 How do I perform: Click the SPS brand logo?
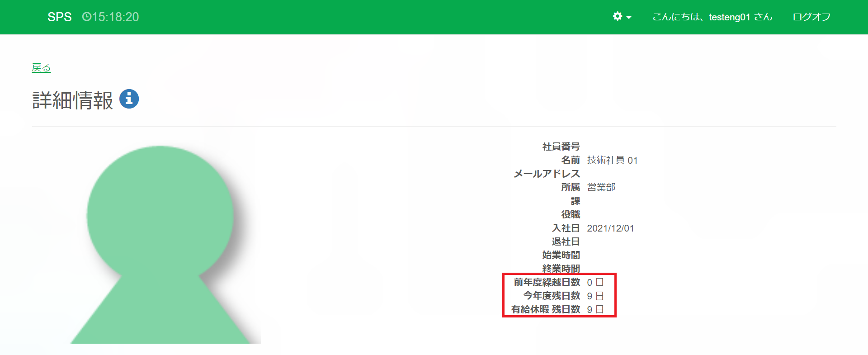point(59,17)
